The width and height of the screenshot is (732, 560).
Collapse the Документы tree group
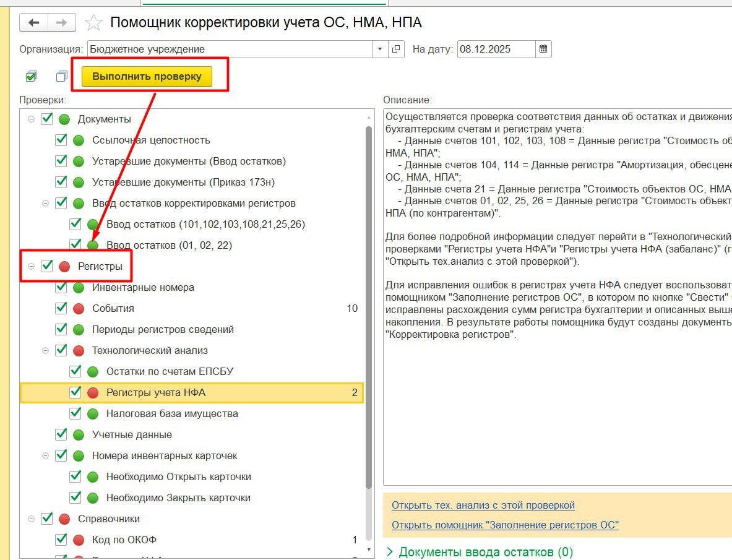point(32,119)
